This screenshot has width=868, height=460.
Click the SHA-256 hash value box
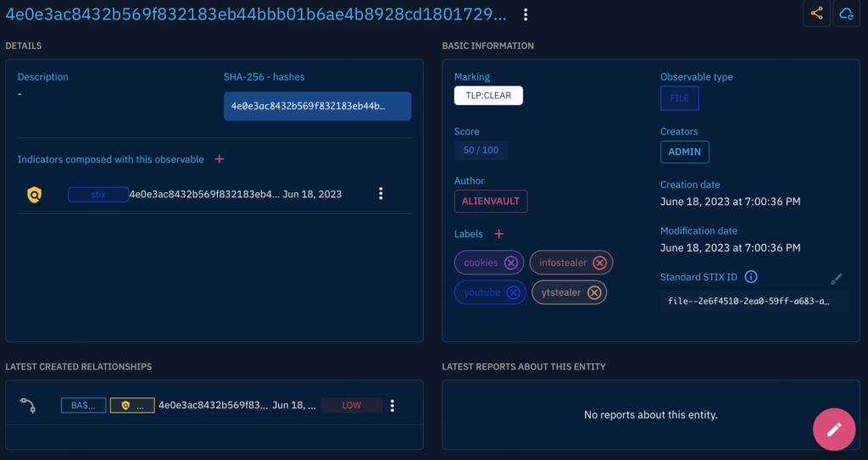click(x=317, y=107)
